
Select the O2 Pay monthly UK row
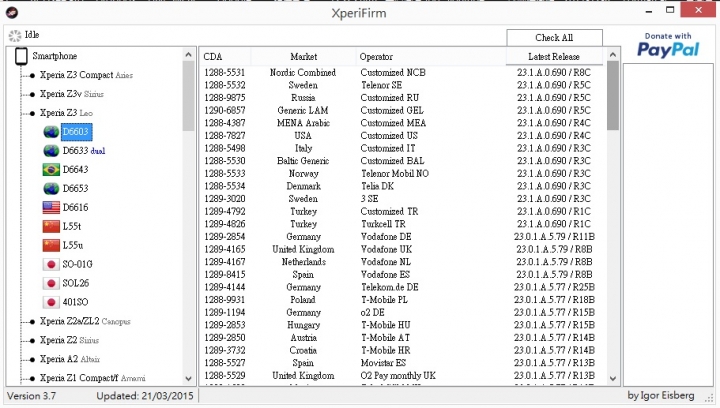coord(403,375)
